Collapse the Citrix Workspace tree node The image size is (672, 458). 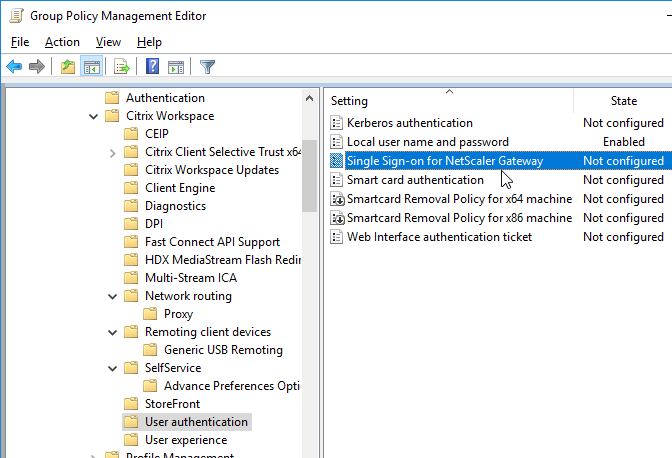[93, 117]
